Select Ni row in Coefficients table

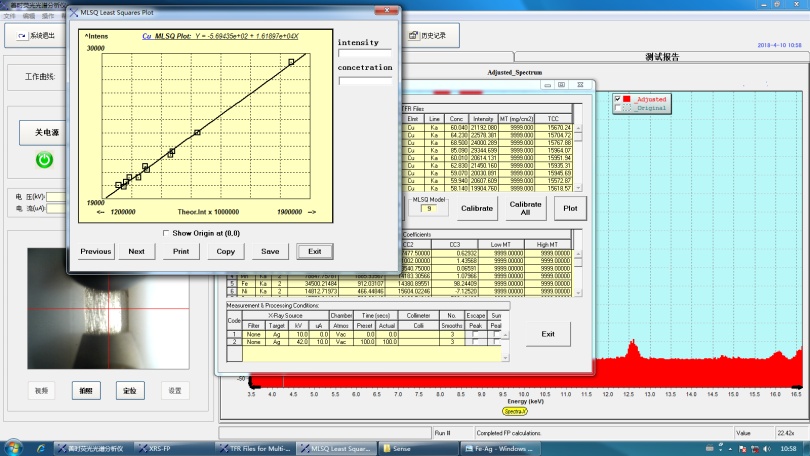(399, 291)
